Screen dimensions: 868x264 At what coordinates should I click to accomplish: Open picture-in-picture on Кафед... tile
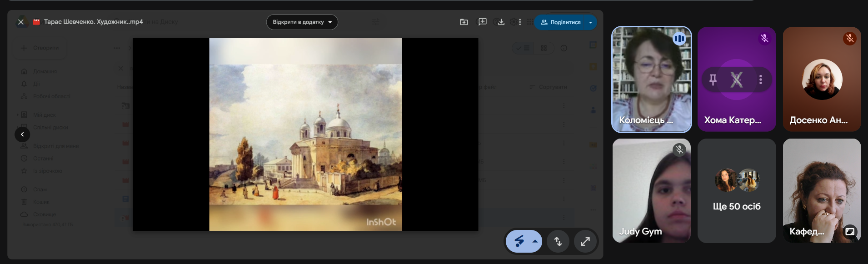point(849,231)
